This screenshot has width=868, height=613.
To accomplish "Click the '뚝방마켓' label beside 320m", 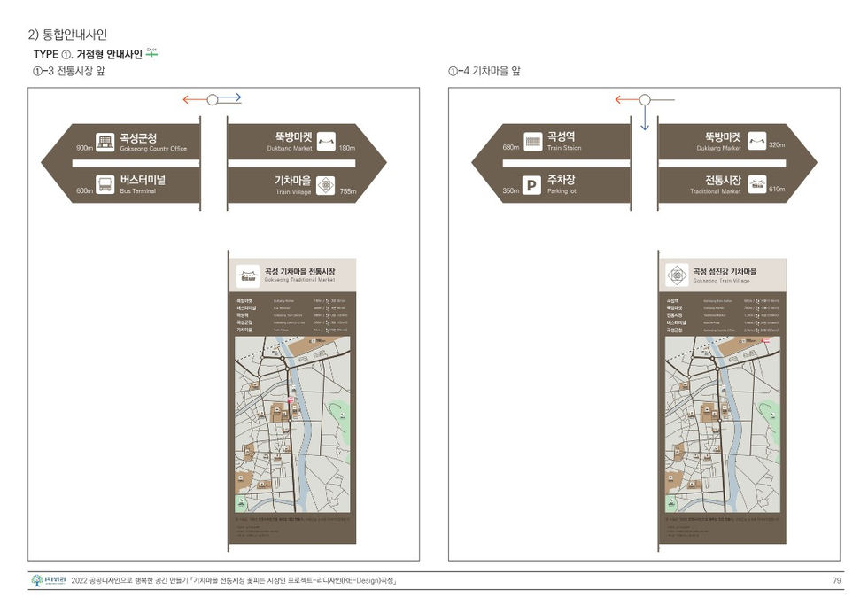I will pyautogui.click(x=723, y=136).
